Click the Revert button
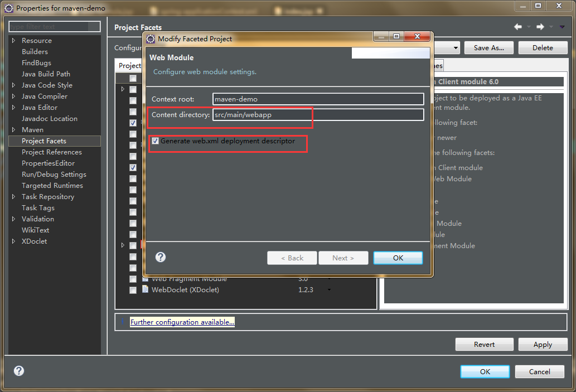The width and height of the screenshot is (576, 392). click(x=484, y=344)
